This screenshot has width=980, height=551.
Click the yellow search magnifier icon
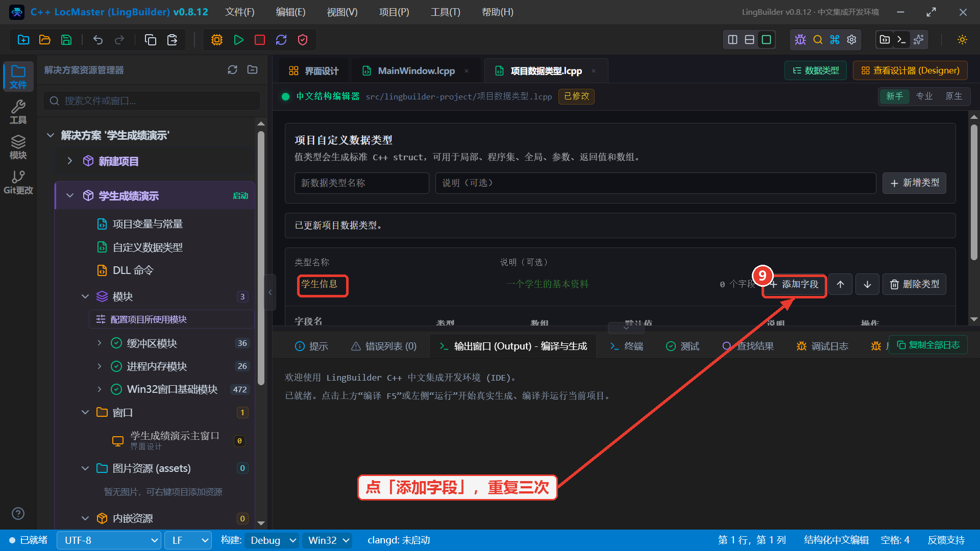coord(818,40)
